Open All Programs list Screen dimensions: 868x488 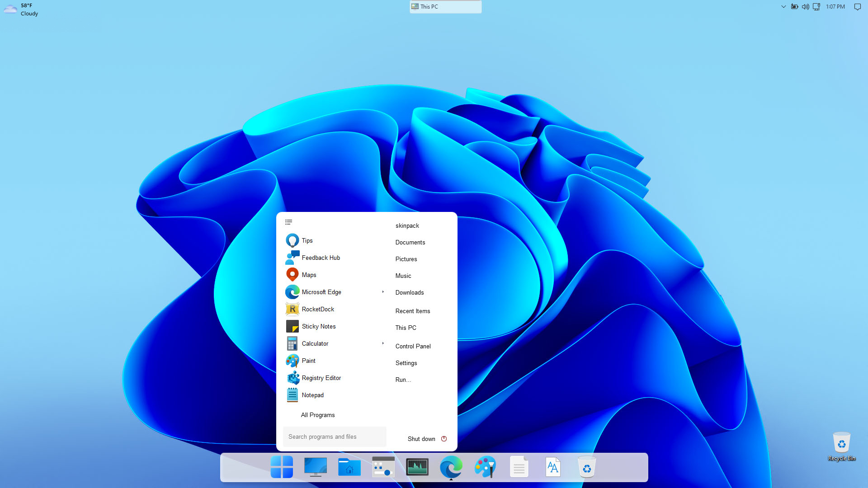[318, 415]
